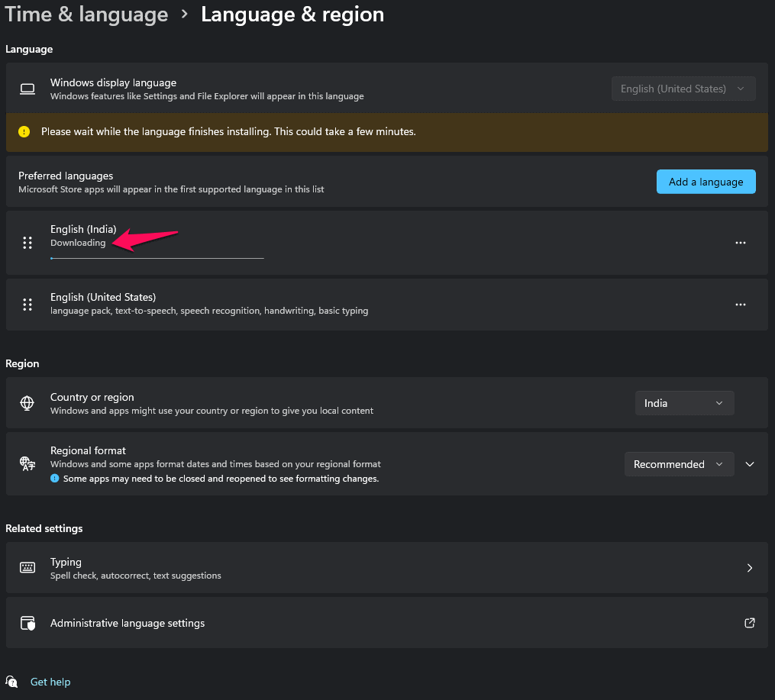
Task: Go back to Time & language breadcrumb
Action: coord(86,15)
